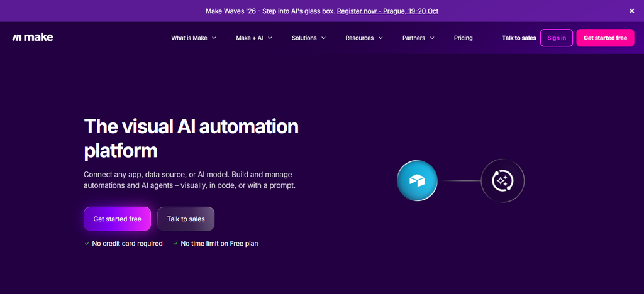644x294 pixels.
Task: Click the headline 'The visual AI automation platform'
Action: click(191, 139)
